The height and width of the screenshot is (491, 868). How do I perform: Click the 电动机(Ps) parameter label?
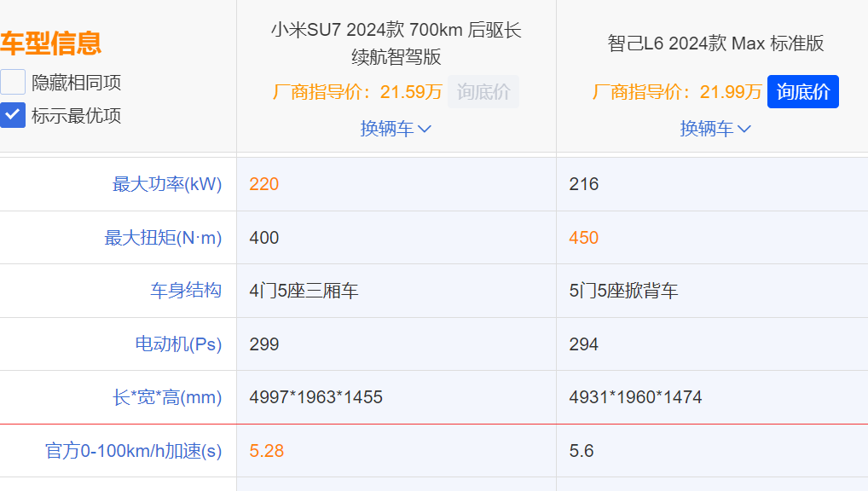178,344
